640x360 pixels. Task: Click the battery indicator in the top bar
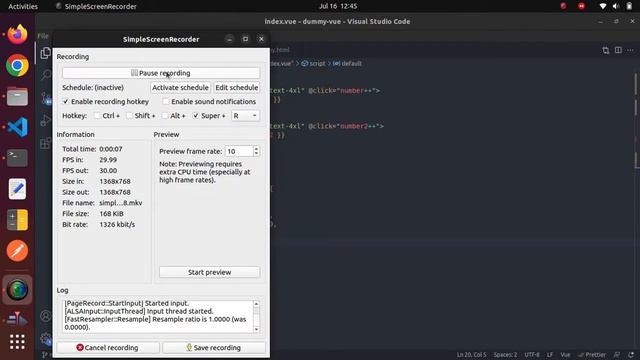[629, 6]
